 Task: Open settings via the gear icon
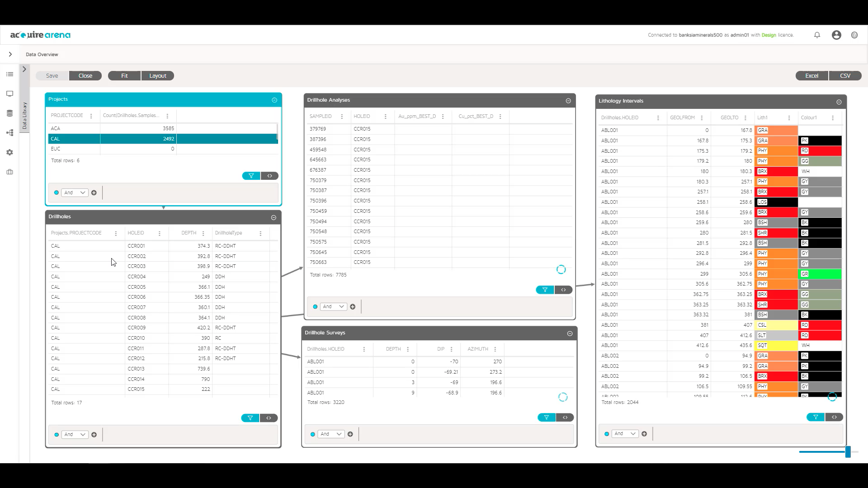[10, 152]
